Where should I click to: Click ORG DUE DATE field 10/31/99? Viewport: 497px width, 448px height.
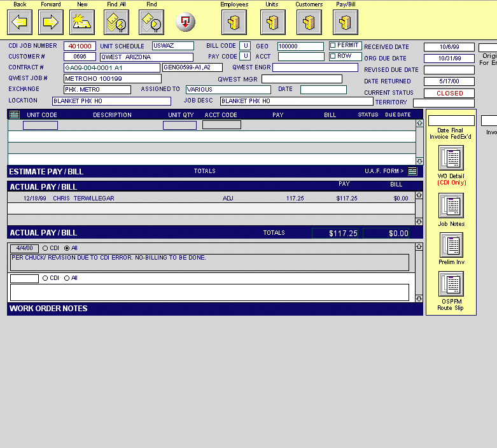tap(449, 59)
